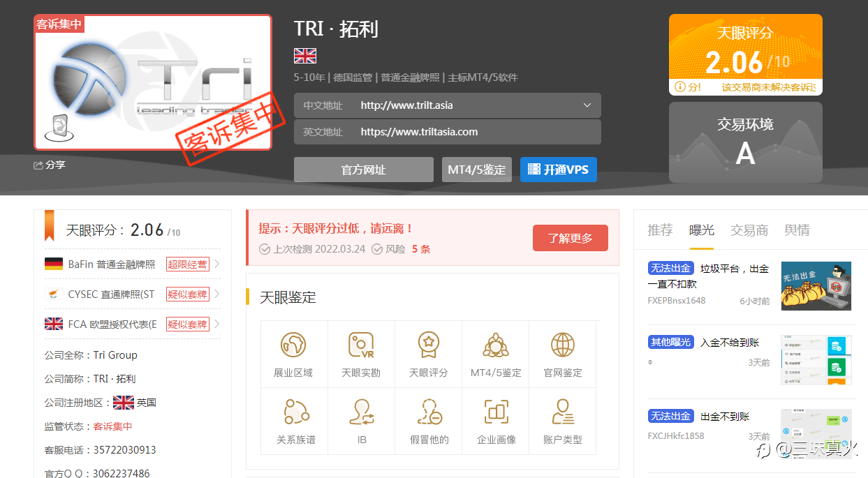Viewport: 868px width, 478px height.
Task: Open the 入金不给到账 headline
Action: coord(730,343)
